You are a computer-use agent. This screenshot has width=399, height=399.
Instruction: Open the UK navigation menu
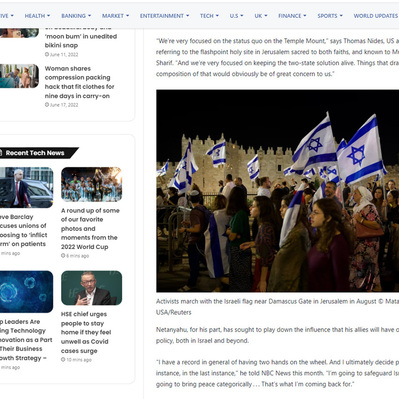point(261,16)
